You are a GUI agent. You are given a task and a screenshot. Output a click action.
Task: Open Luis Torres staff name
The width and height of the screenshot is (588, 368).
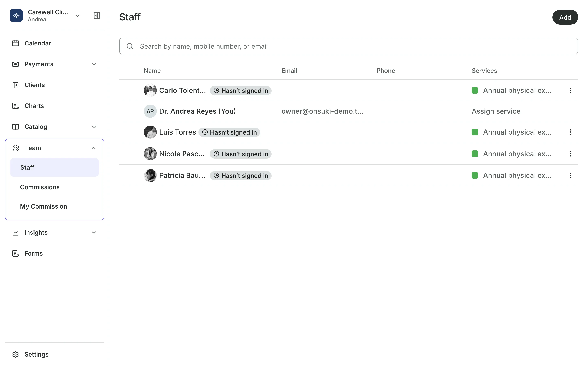pyautogui.click(x=178, y=132)
